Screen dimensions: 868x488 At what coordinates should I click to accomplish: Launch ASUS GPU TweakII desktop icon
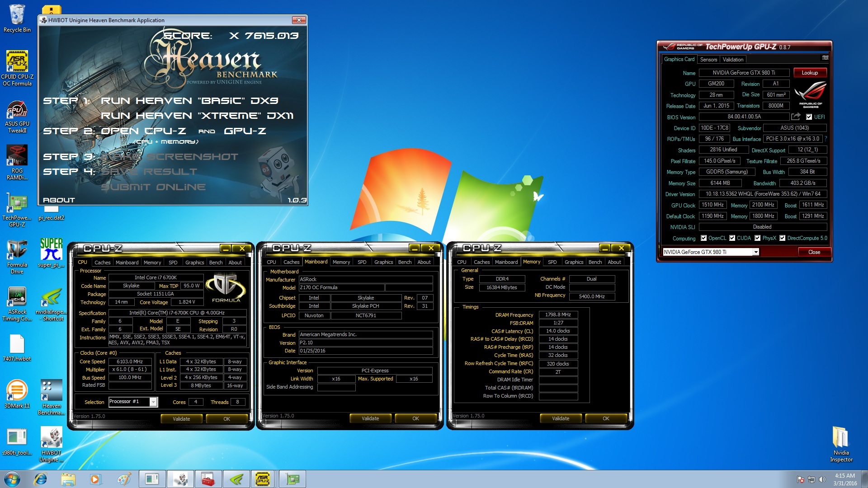pos(17,116)
